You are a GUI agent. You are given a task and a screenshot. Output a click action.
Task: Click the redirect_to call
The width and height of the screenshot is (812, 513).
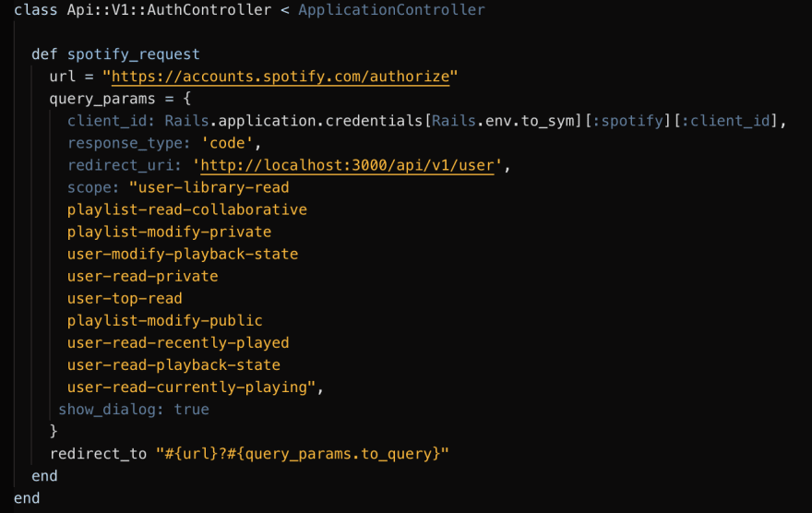click(98, 455)
